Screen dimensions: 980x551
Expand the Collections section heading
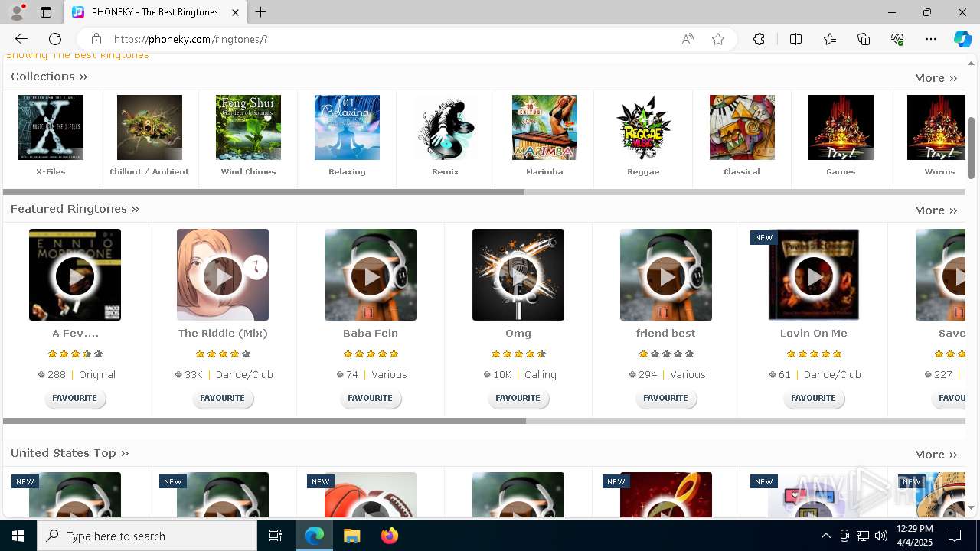(x=49, y=77)
